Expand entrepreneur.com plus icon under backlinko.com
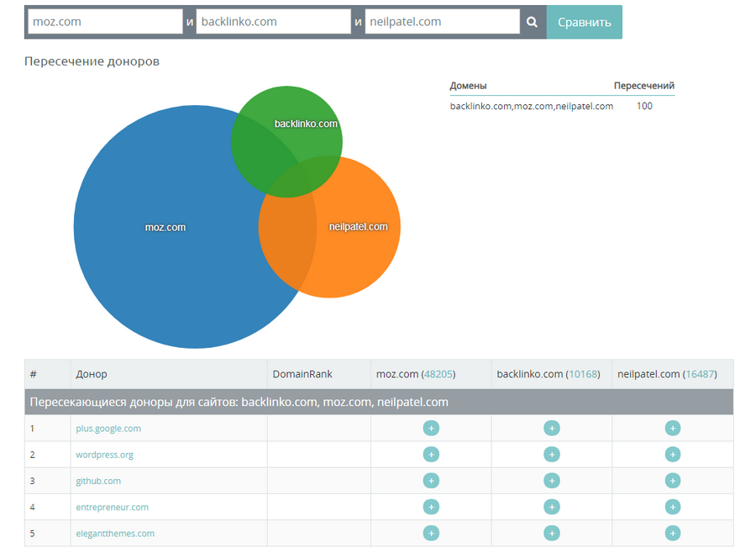This screenshot has height=553, width=756. 552,507
